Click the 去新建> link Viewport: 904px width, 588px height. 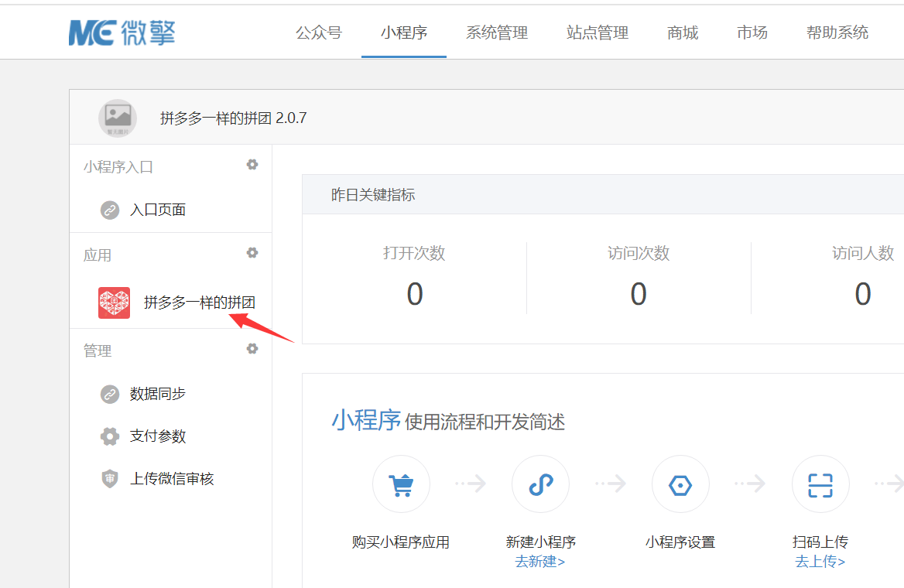[540, 562]
